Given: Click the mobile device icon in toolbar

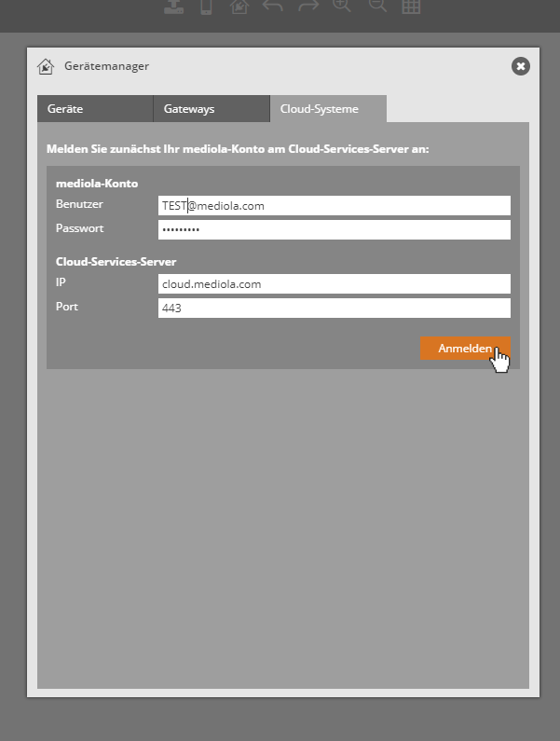Looking at the screenshot, I should pos(206,7).
